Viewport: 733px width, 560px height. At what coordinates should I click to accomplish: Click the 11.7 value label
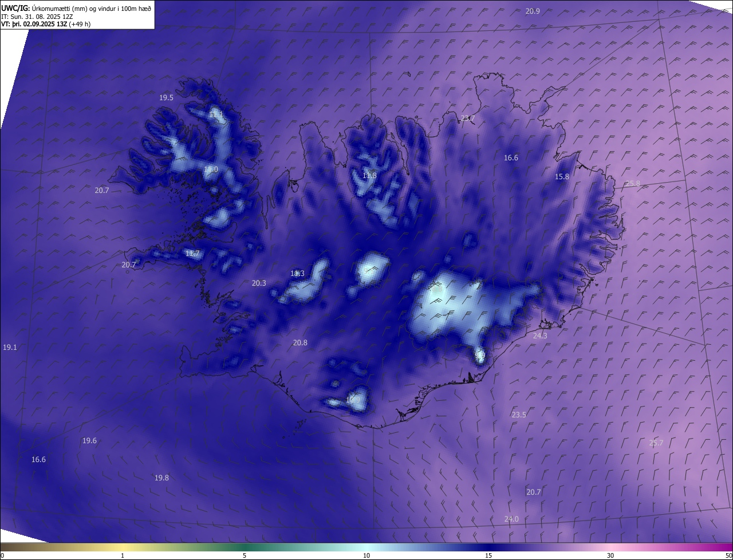[x=192, y=253]
